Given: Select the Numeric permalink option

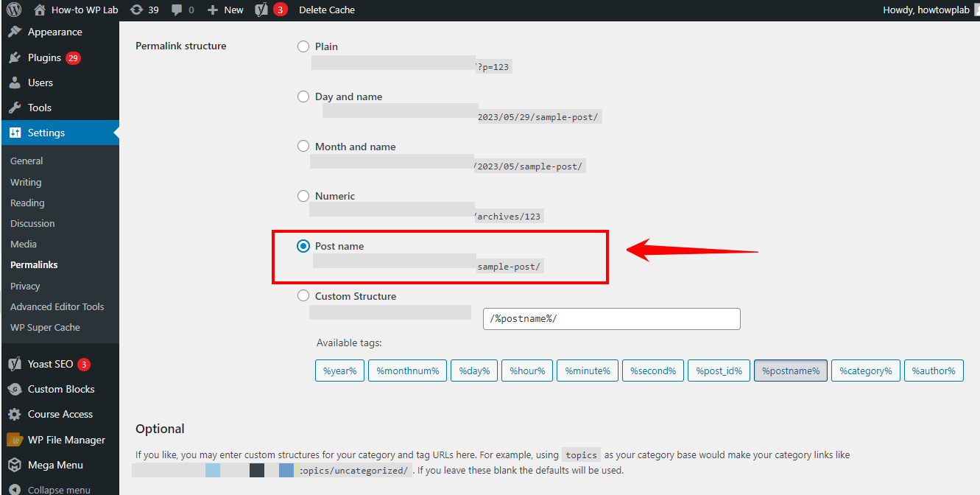Looking at the screenshot, I should coord(303,196).
